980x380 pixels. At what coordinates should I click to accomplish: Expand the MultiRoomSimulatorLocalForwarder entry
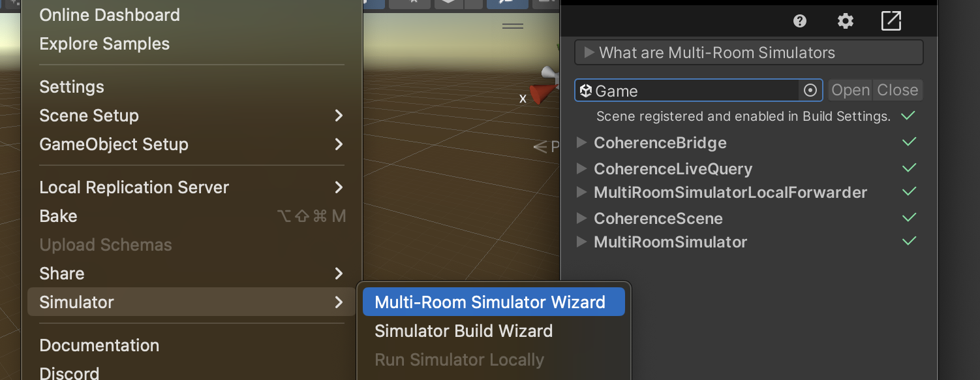722,193
